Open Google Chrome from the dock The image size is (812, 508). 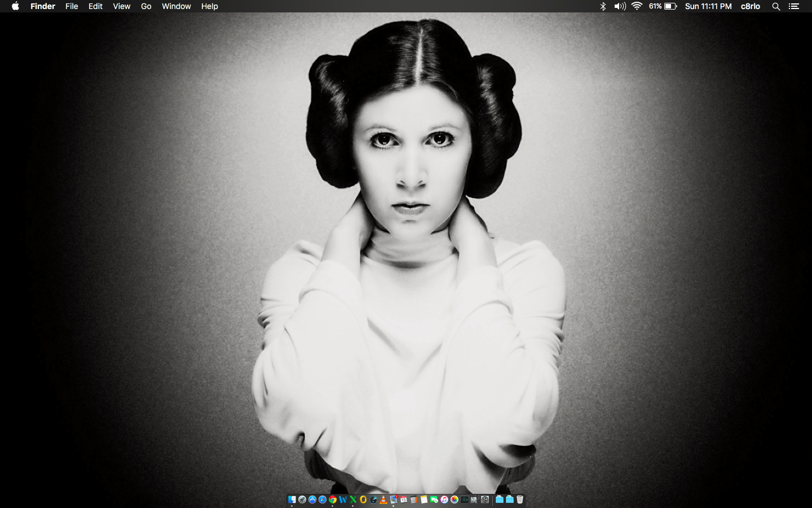[333, 500]
